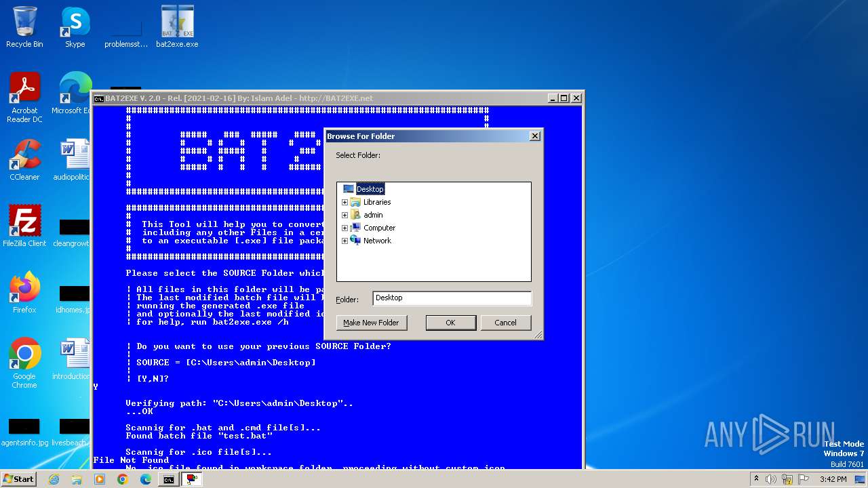Select the problemsst desktop file

coord(126,33)
